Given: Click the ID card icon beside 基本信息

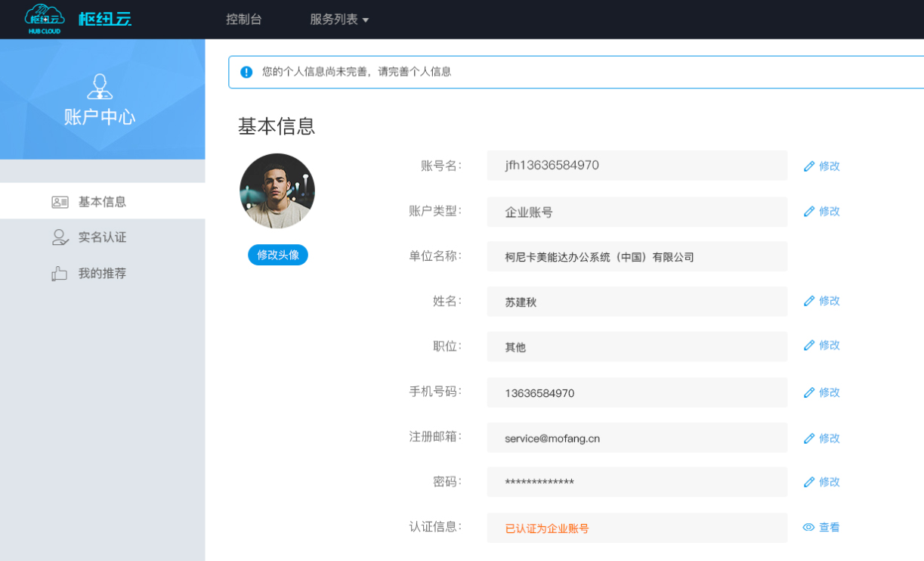Looking at the screenshot, I should (x=60, y=202).
